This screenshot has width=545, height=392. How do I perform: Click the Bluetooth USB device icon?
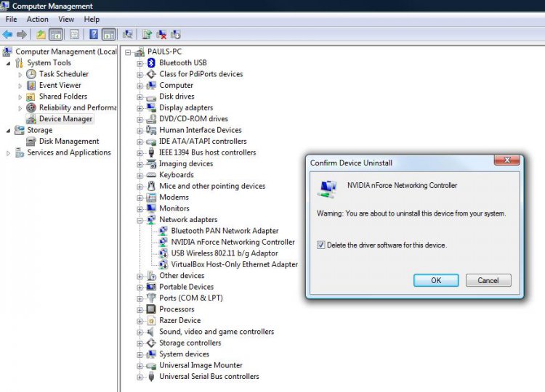tap(151, 63)
